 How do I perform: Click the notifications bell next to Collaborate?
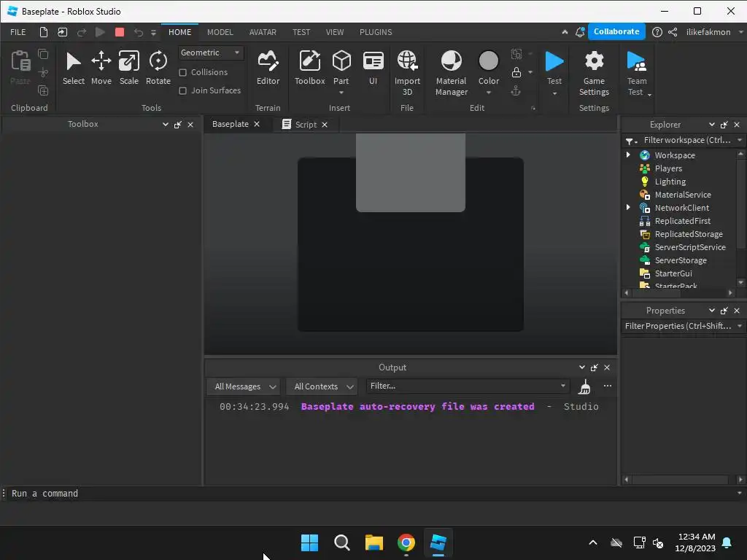[x=580, y=32]
